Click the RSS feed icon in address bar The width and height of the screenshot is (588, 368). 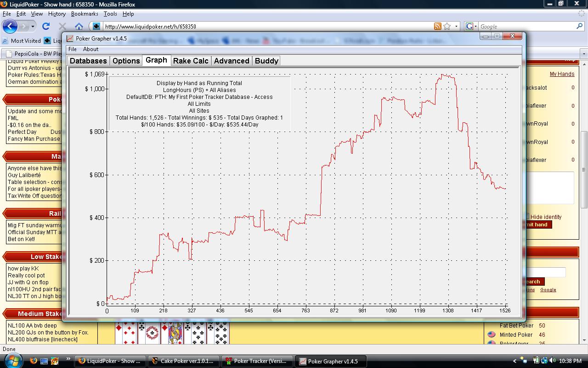pos(437,26)
